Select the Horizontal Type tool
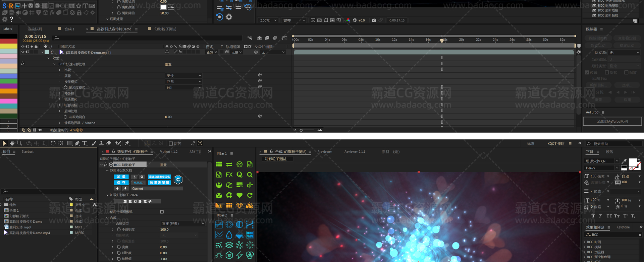644x262 pixels. (x=85, y=143)
